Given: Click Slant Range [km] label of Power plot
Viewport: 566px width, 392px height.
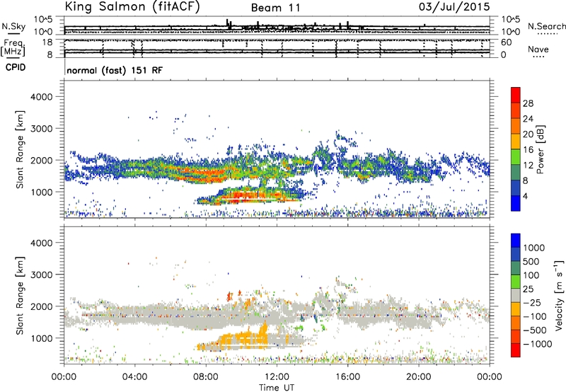Looking at the screenshot, I should (x=20, y=149).
